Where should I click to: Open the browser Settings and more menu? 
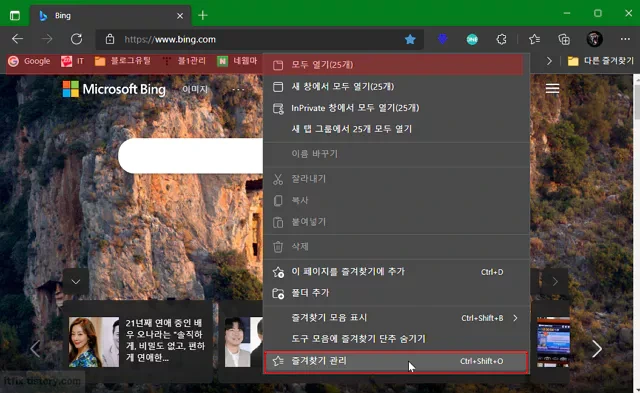625,39
